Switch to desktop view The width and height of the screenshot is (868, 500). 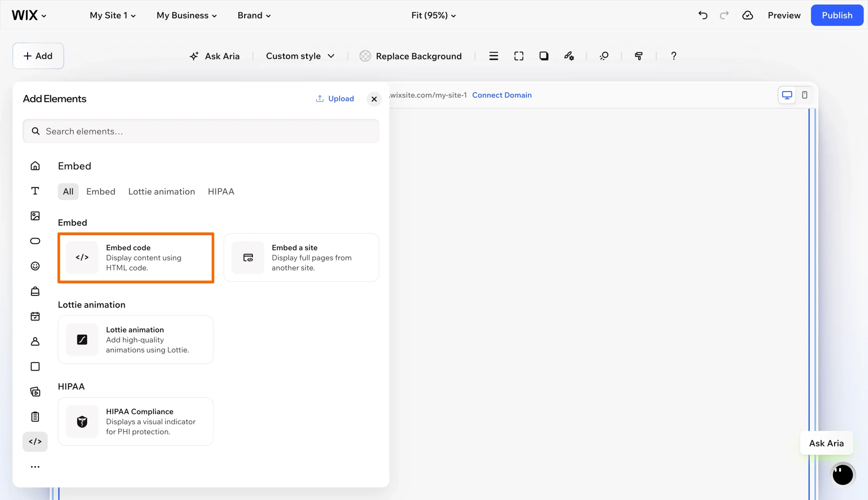pyautogui.click(x=787, y=95)
